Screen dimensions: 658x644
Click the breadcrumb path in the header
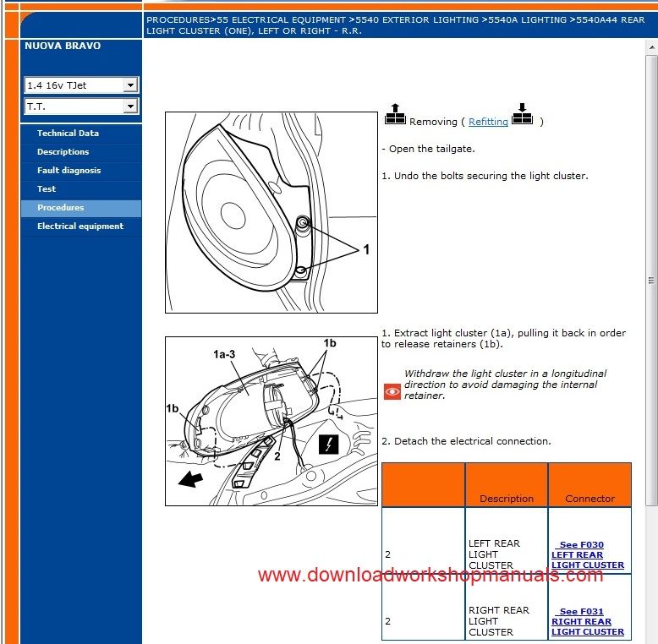(395, 25)
